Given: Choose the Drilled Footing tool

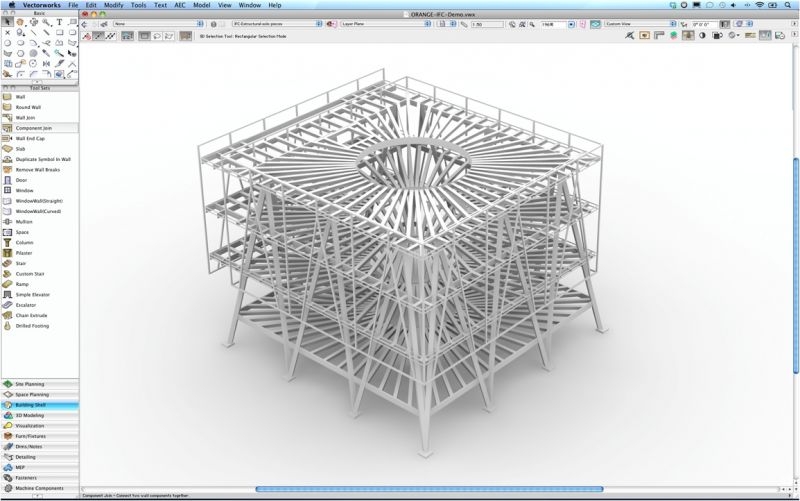Looking at the screenshot, I should tap(31, 326).
